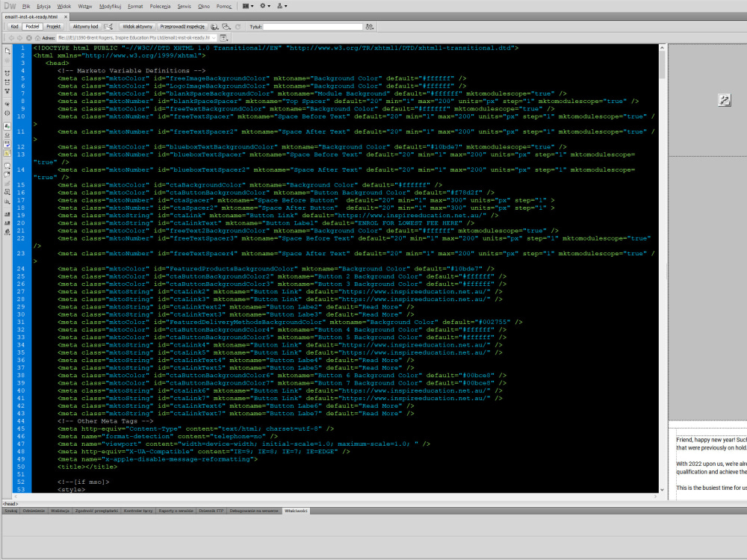
Task: Click the back arrow in address bar
Action: tap(11, 37)
